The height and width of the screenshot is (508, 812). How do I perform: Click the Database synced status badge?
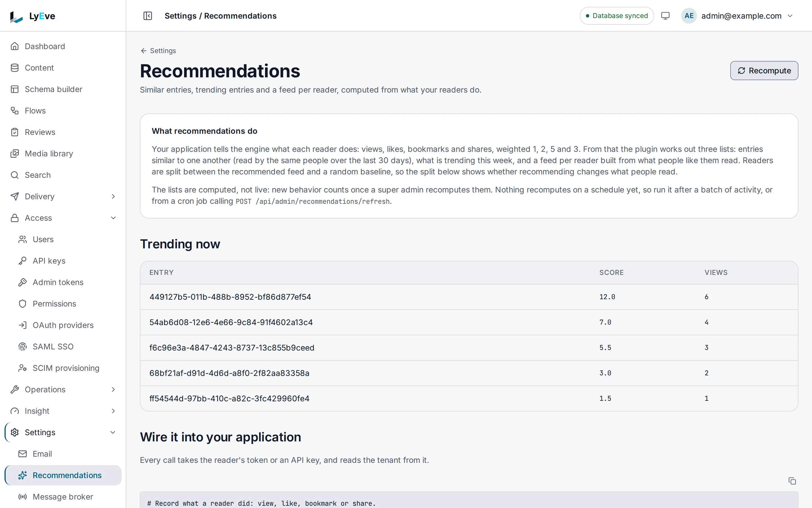tap(616, 16)
